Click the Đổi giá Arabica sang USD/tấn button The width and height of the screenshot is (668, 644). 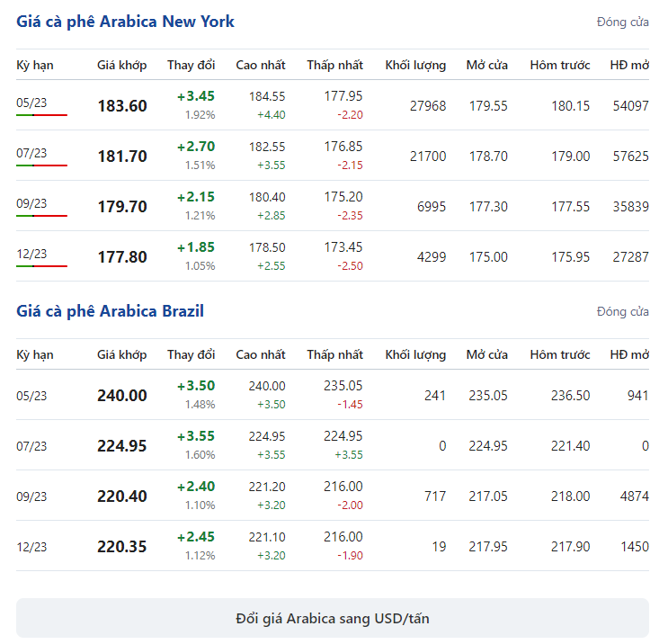pos(333,618)
